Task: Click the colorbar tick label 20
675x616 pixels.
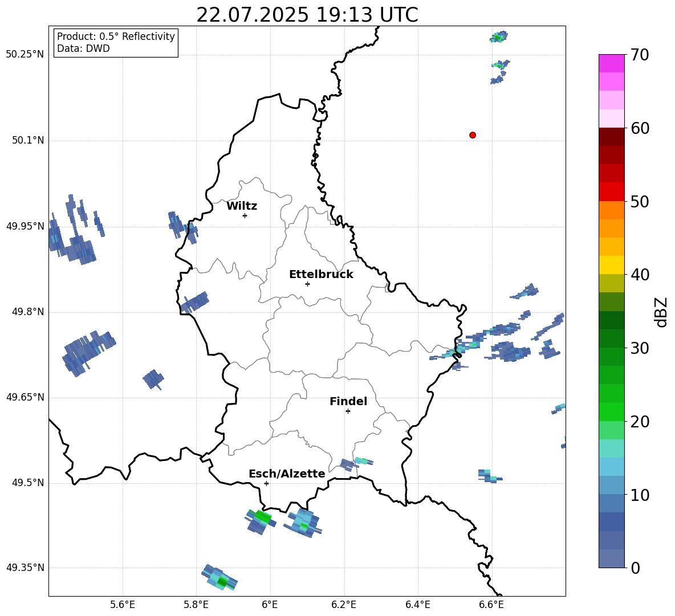Action: [640, 422]
